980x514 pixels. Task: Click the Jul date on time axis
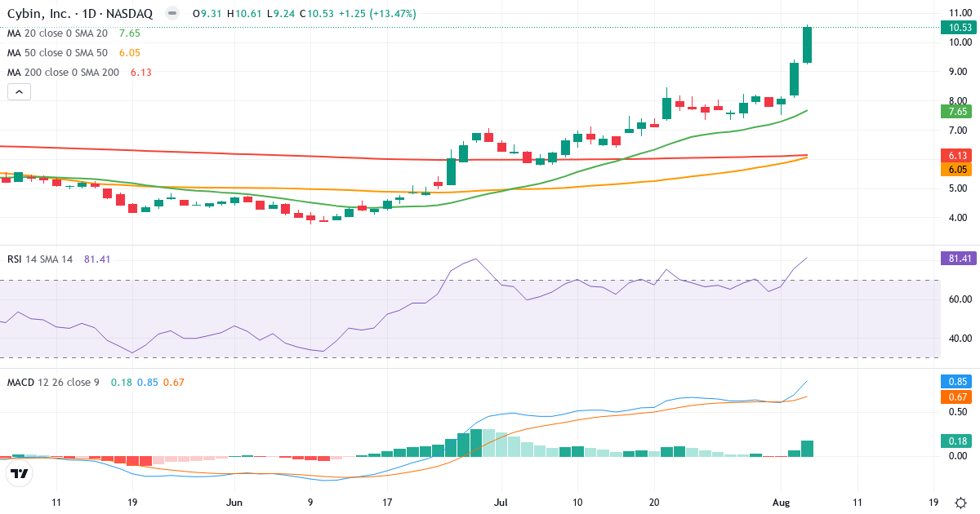[501, 503]
